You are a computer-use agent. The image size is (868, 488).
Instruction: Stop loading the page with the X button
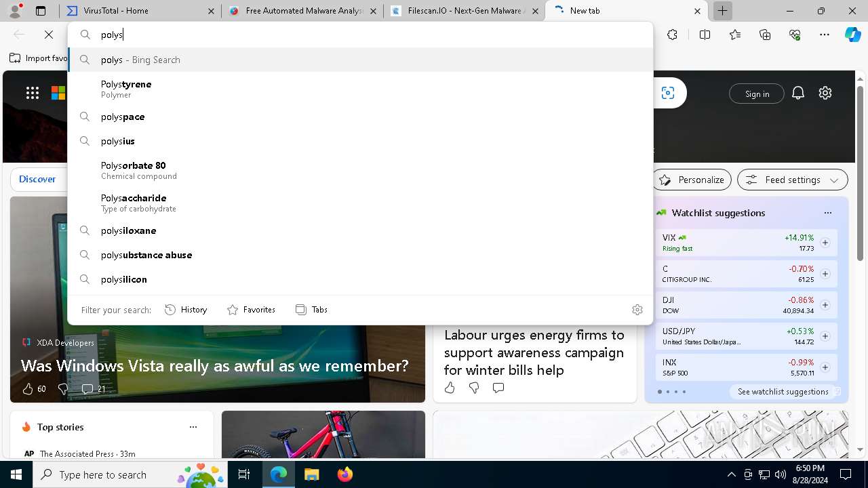49,35
